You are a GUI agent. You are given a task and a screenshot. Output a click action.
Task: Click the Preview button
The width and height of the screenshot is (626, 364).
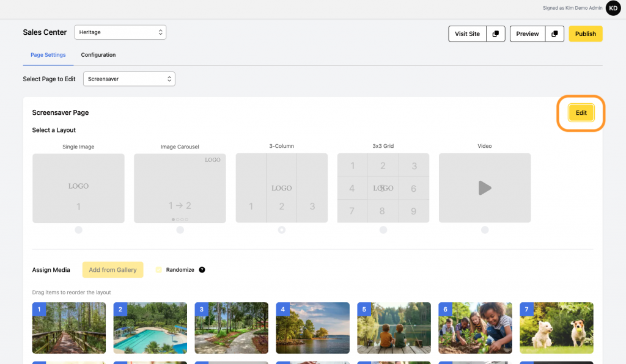(x=528, y=34)
